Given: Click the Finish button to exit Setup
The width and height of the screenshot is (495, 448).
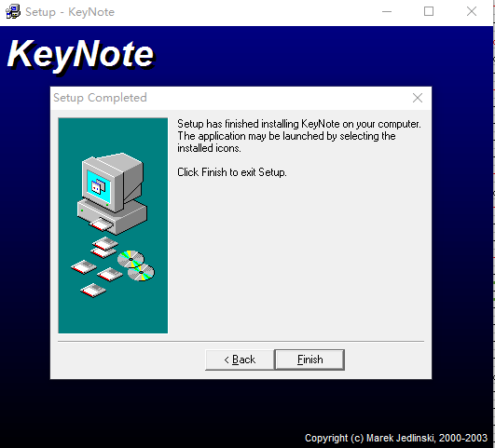Looking at the screenshot, I should point(309,360).
